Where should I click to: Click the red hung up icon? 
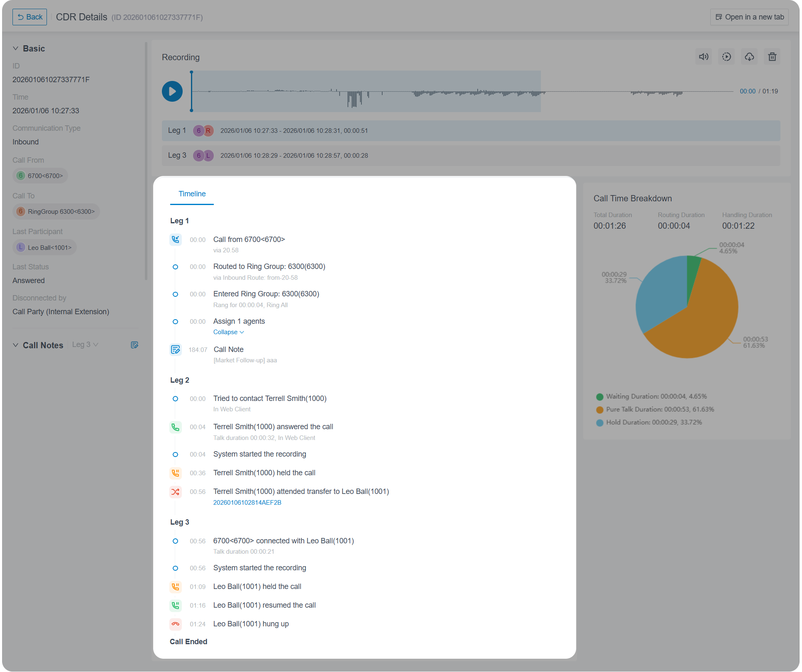(x=176, y=624)
